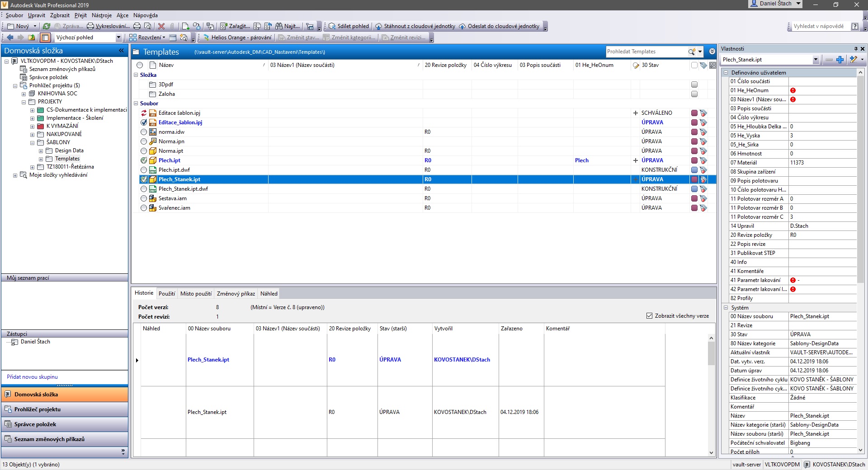Open Rozvržení layout dropdown
The width and height of the screenshot is (868, 470).
pos(147,38)
